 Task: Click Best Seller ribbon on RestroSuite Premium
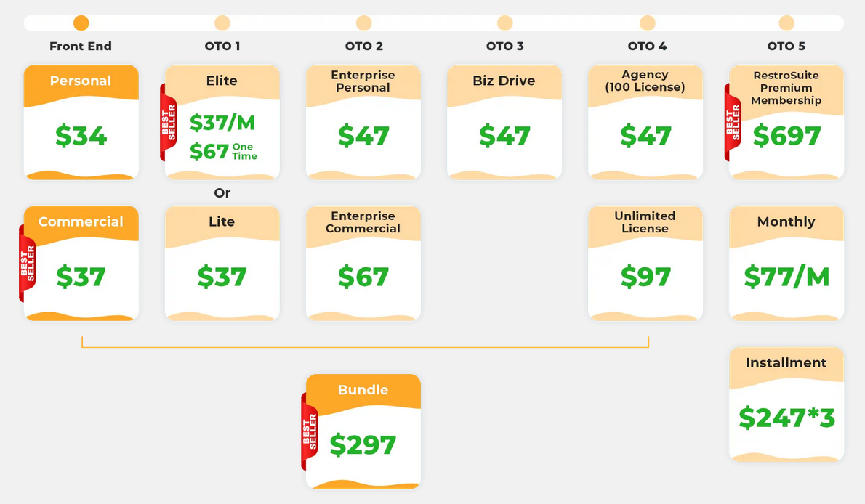(733, 123)
